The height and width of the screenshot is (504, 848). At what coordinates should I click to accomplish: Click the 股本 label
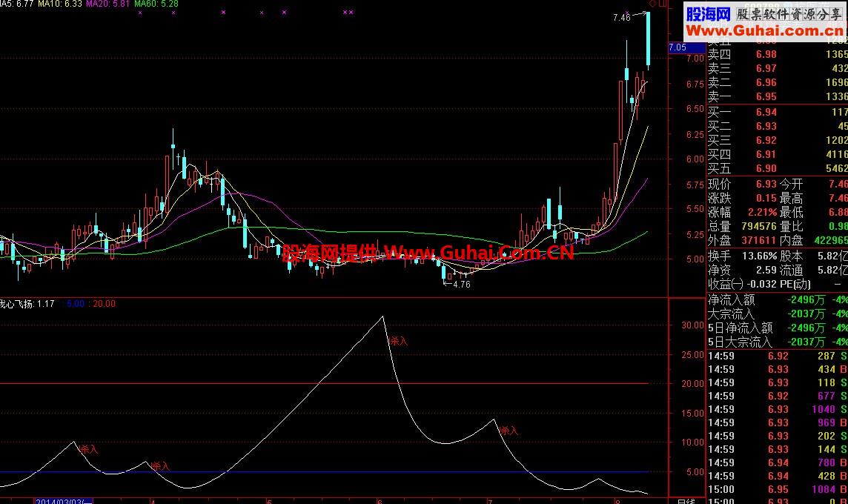(x=791, y=256)
